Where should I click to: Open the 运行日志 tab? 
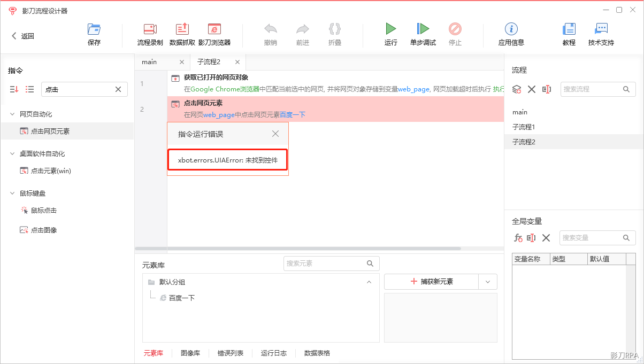tap(274, 353)
